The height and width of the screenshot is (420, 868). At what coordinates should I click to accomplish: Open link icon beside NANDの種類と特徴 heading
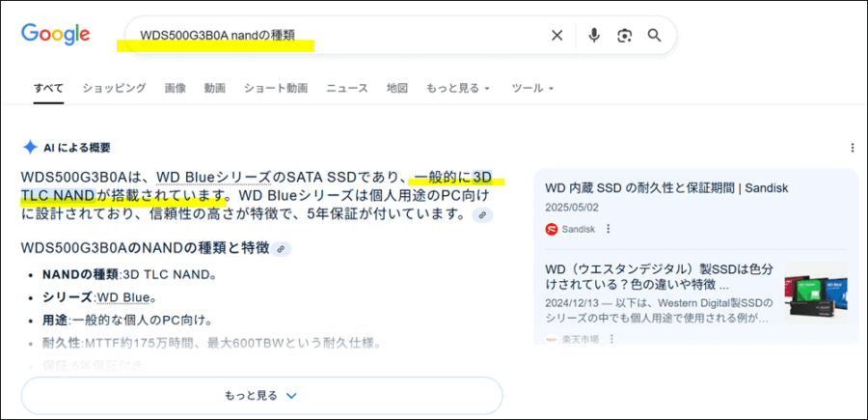point(281,249)
